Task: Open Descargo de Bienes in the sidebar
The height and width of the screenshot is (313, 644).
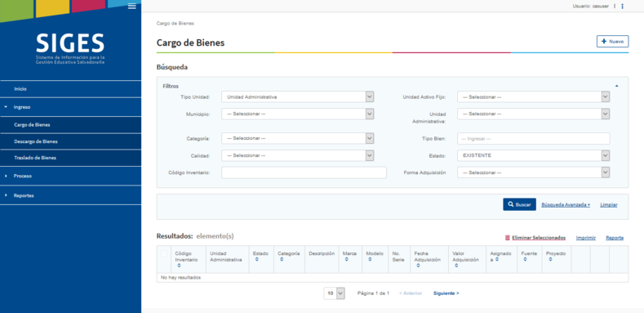Action: [x=71, y=141]
